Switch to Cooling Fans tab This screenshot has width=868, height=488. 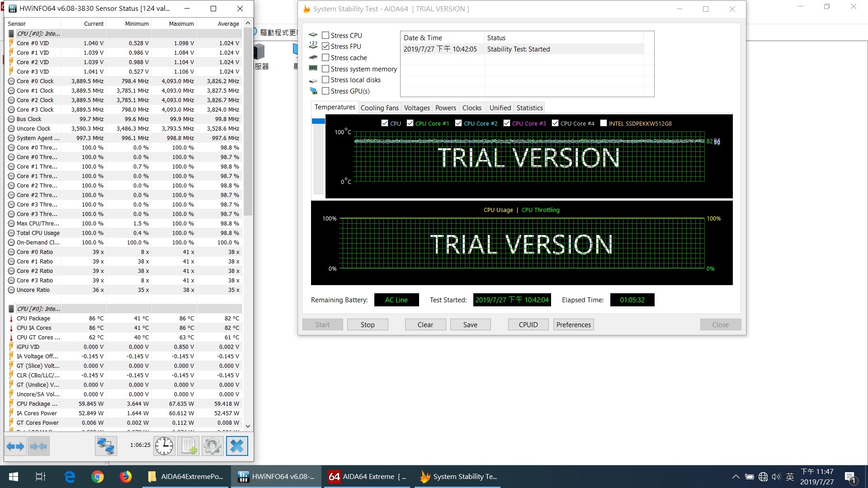click(x=380, y=108)
